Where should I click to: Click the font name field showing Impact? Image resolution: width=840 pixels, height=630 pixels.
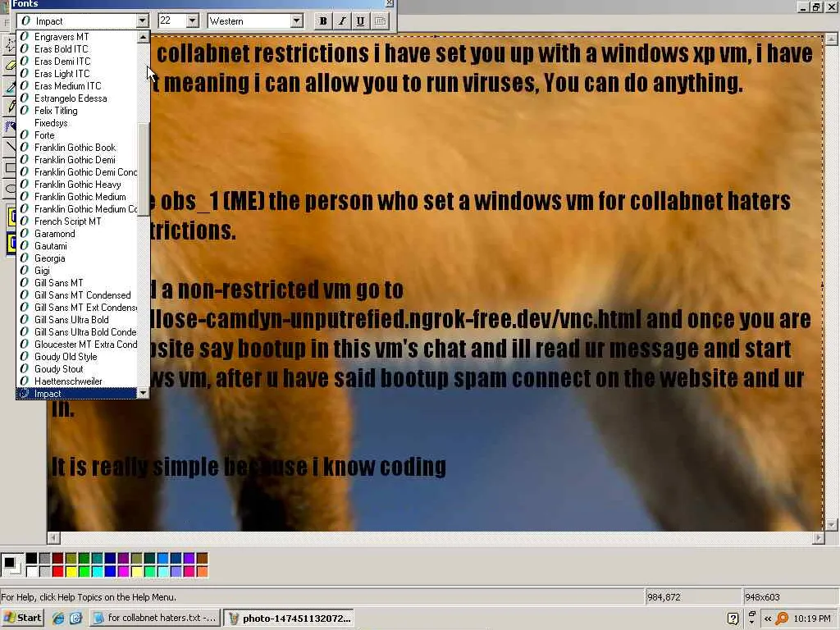[x=76, y=21]
